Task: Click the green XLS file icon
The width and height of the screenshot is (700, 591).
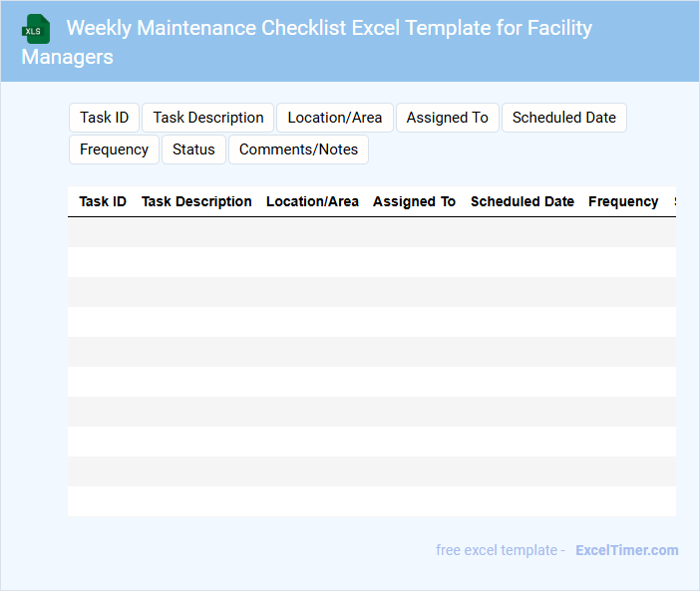Action: pos(35,29)
